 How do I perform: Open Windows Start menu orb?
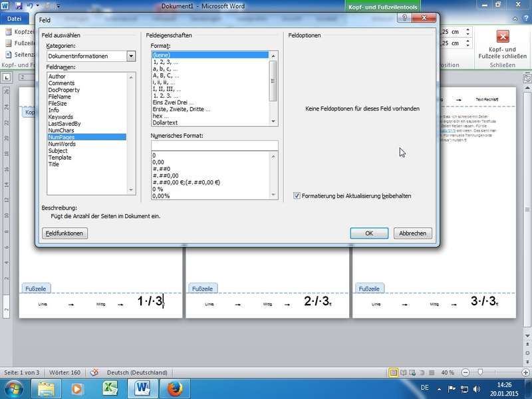pos(13,389)
